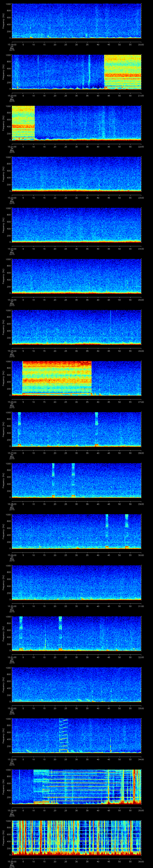Select the spectrogram panel starting at 15:33:00
Screen dimensions: 153x868
[76, 735]
